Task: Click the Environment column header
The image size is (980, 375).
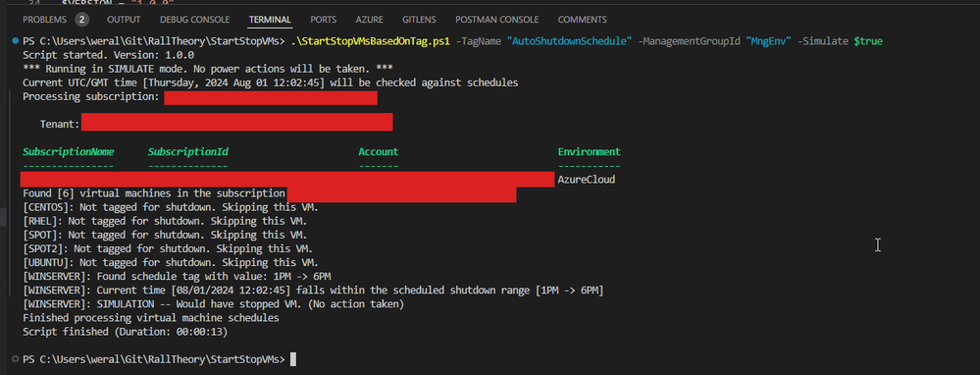Action: [589, 152]
